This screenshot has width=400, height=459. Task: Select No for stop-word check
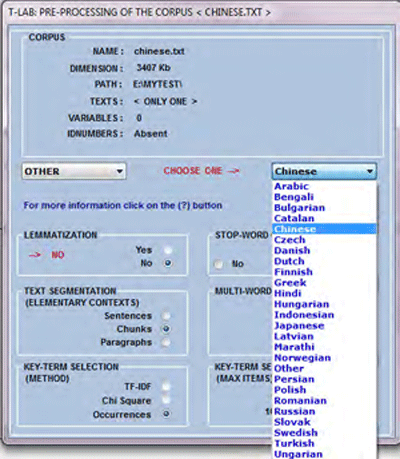pos(219,264)
